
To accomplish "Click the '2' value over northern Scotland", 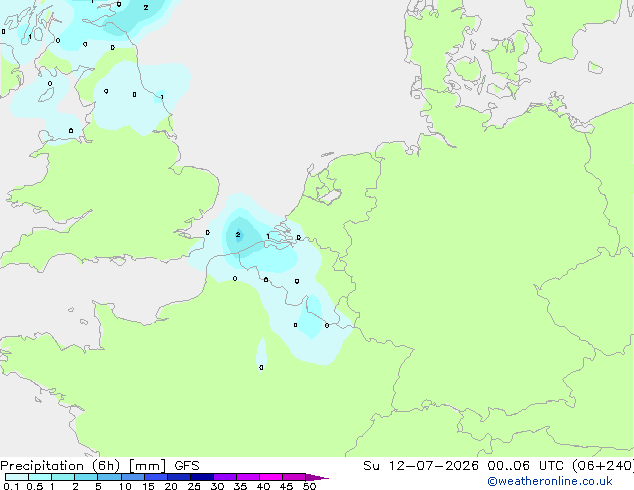I will pyautogui.click(x=146, y=7).
